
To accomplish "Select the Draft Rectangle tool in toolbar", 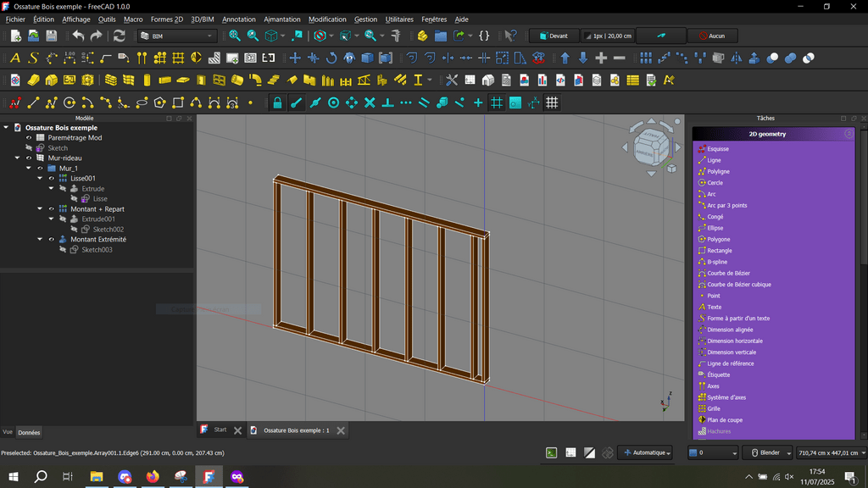I will click(178, 103).
